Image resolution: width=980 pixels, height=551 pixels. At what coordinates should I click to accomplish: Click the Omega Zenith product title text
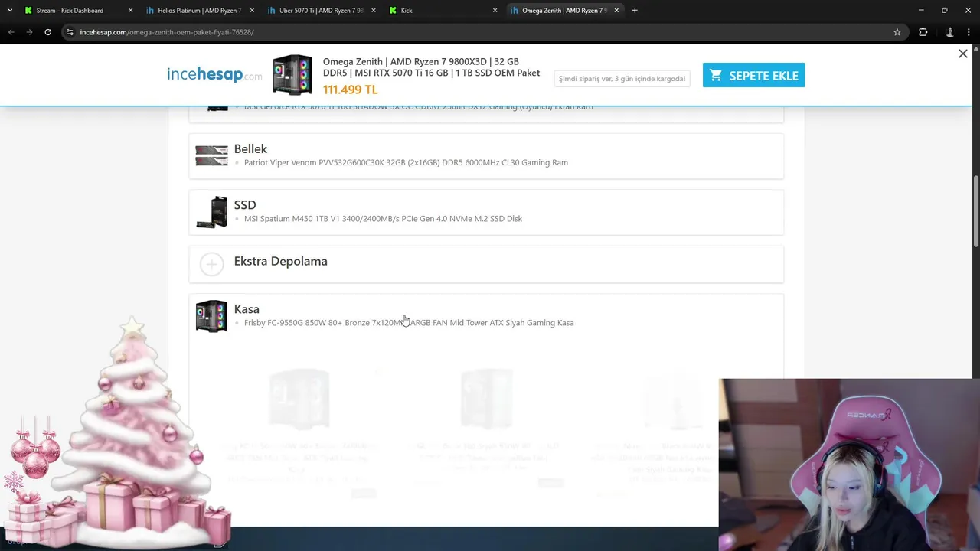[x=431, y=67]
